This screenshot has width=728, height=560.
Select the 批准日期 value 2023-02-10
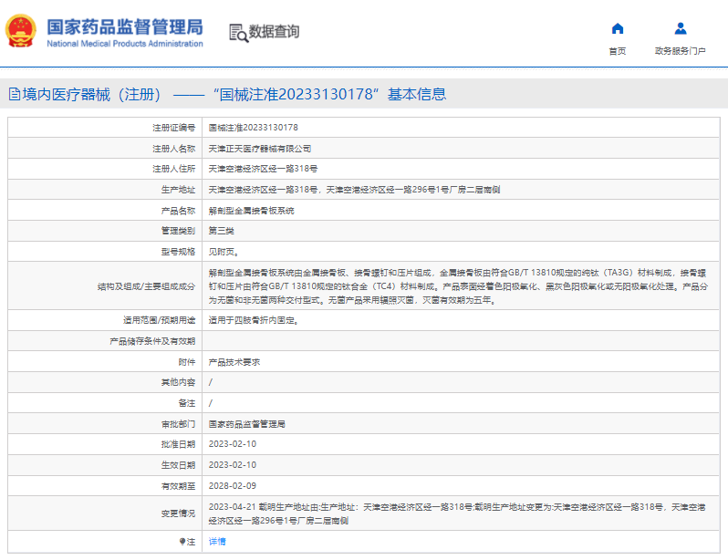click(232, 444)
